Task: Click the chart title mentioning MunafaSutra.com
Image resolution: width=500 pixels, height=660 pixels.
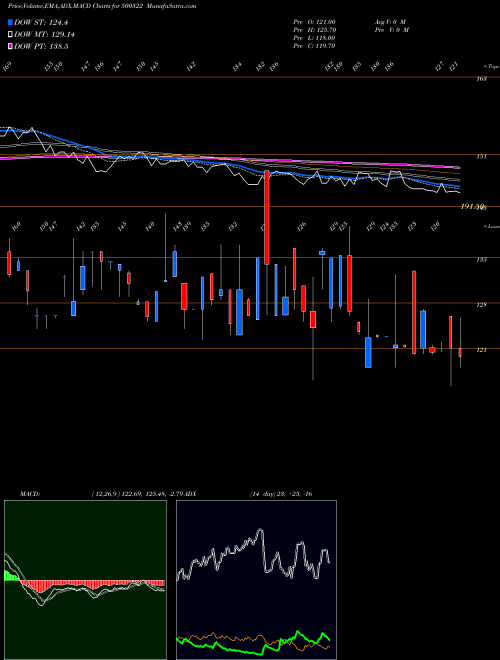Action: click(102, 6)
